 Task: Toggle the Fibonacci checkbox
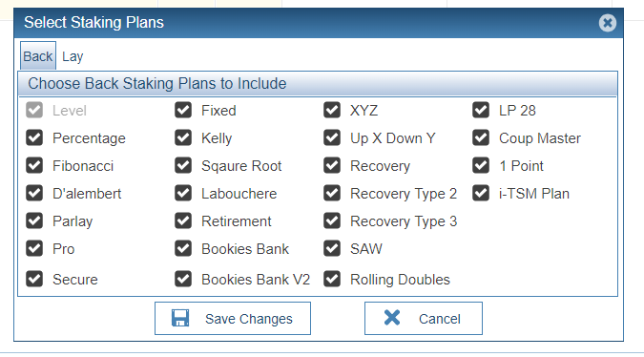coord(34,165)
